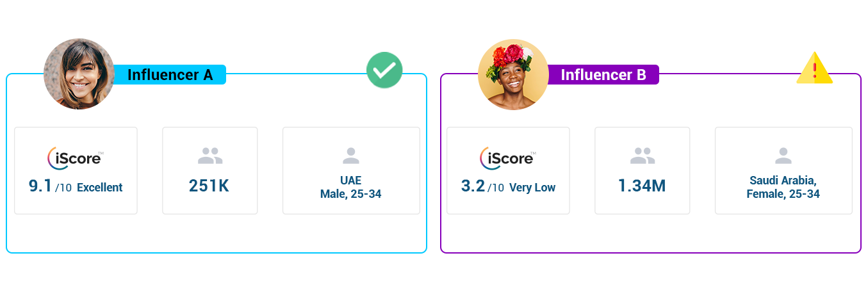Image resolution: width=868 pixels, height=283 pixels.
Task: Select the 1.34M follower count
Action: [642, 186]
